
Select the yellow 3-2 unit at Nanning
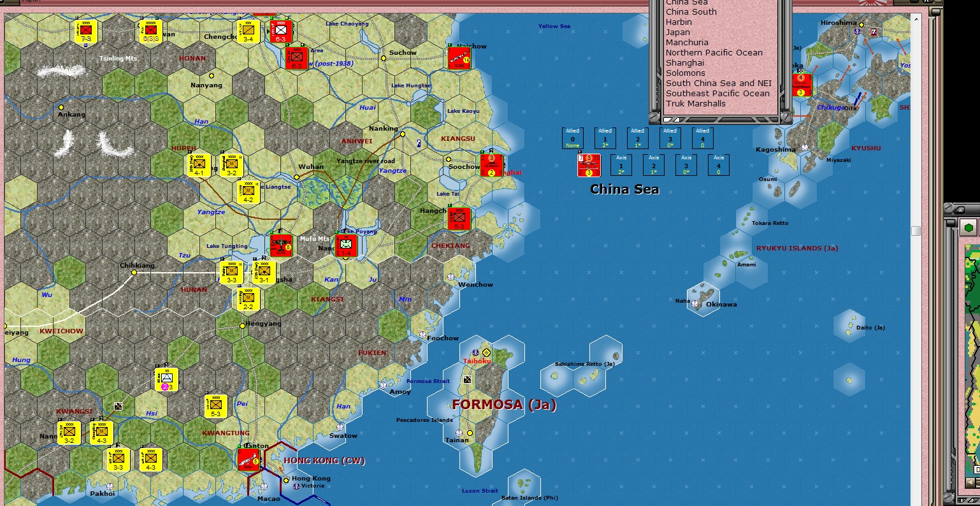[69, 433]
